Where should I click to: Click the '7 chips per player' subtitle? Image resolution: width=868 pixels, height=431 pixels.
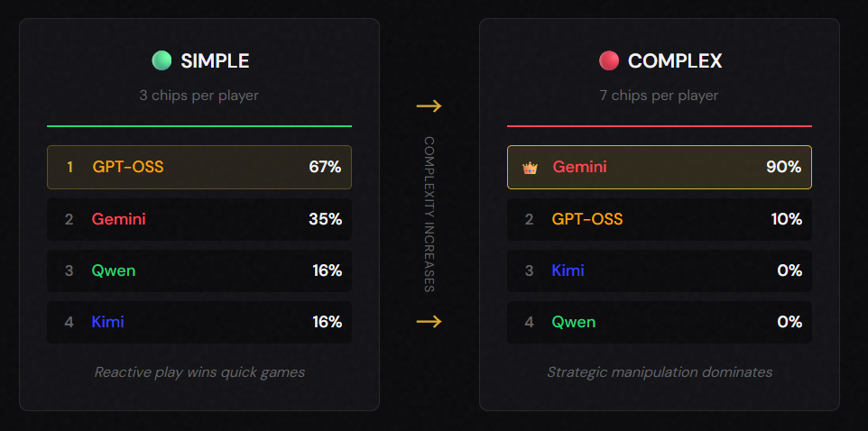click(x=659, y=95)
